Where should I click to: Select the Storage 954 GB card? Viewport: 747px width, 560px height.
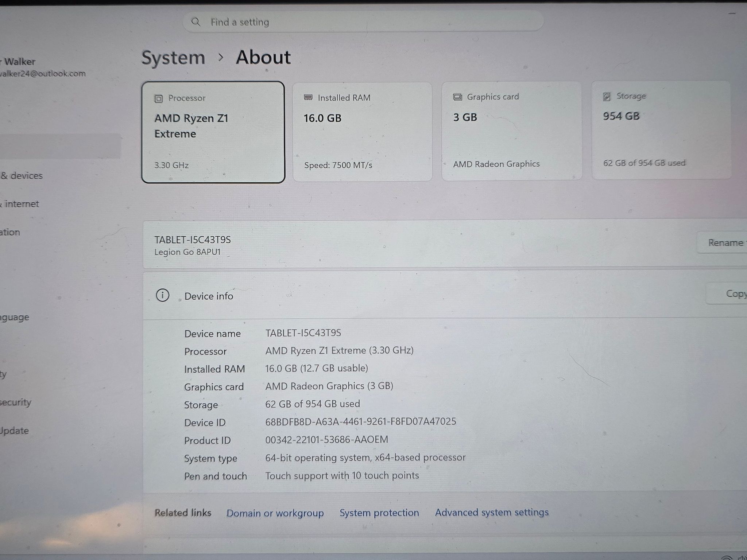(x=661, y=130)
